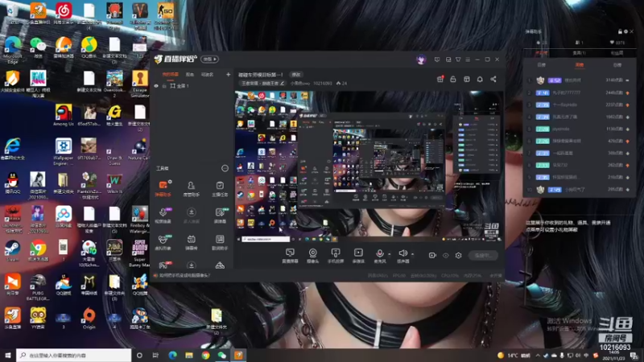
Task: Add a 直播屏幕 screen capture source
Action: click(x=290, y=256)
